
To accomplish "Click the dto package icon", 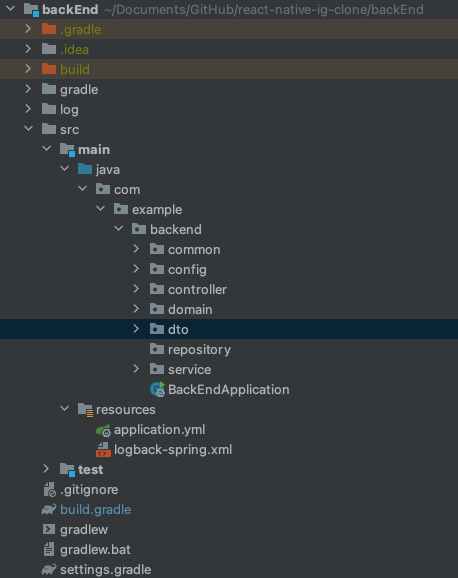I will point(157,328).
